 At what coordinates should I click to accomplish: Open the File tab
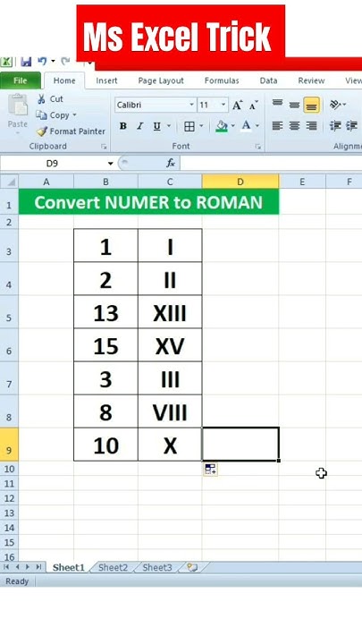click(21, 80)
